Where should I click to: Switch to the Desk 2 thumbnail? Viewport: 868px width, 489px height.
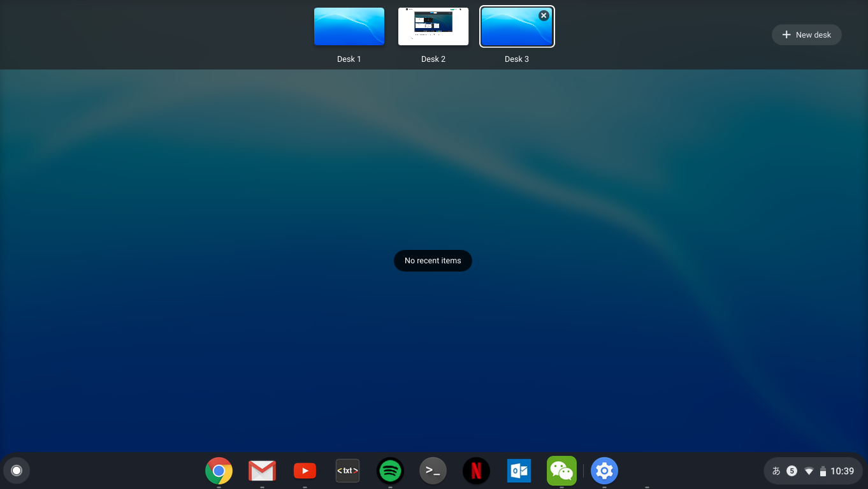[x=433, y=27]
